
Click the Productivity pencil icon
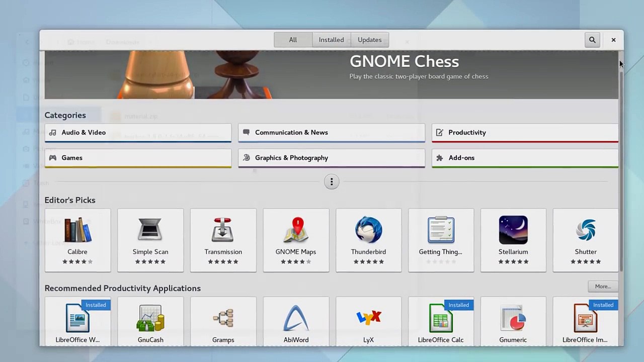[440, 132]
